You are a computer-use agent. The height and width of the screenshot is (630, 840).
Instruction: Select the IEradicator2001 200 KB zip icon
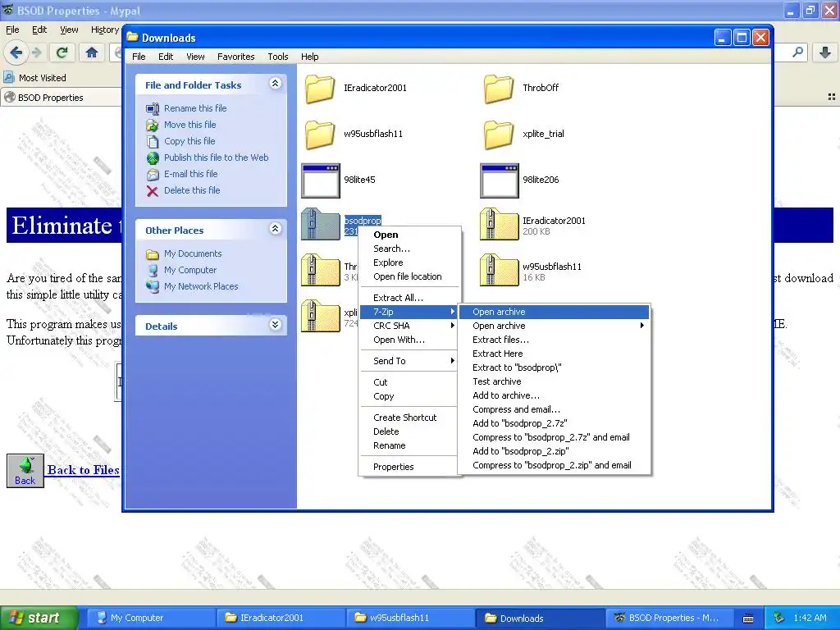(x=500, y=225)
